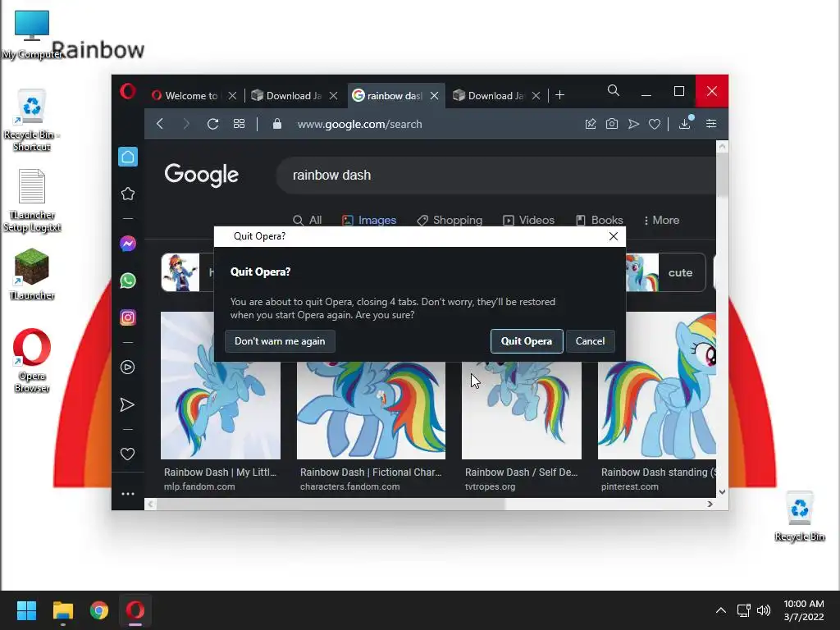Image resolution: width=840 pixels, height=630 pixels.
Task: Open Chrome from the taskbar
Action: [99, 610]
